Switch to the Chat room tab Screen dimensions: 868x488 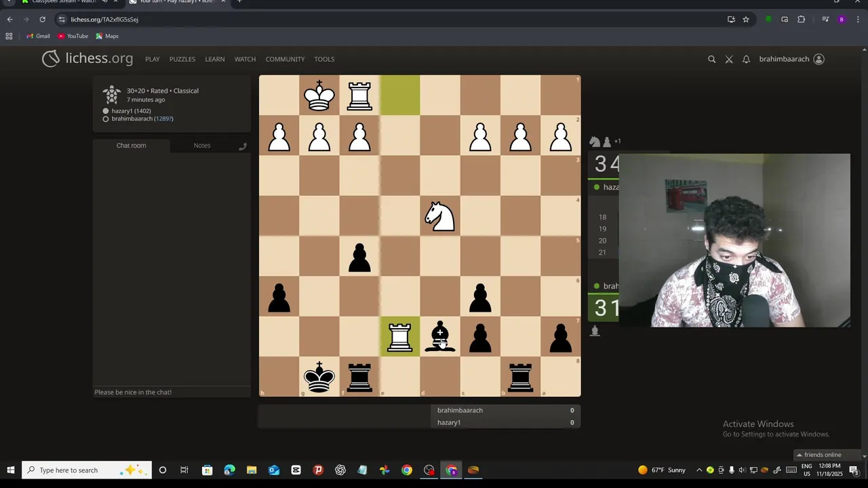click(131, 146)
